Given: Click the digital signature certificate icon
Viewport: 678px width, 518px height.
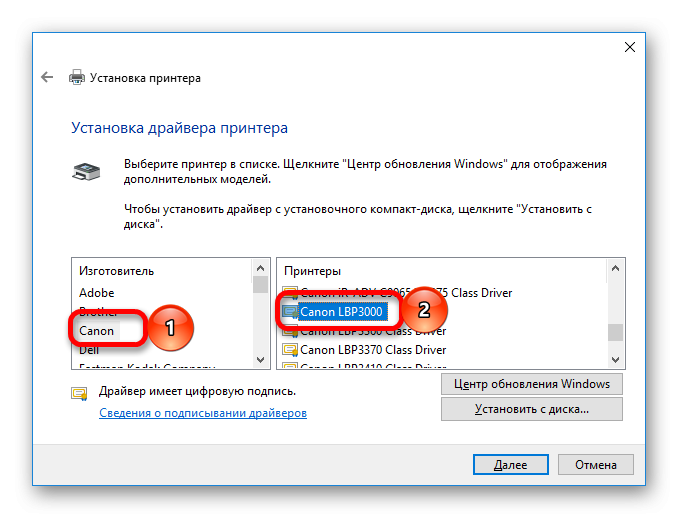Looking at the screenshot, I should 78,392.
